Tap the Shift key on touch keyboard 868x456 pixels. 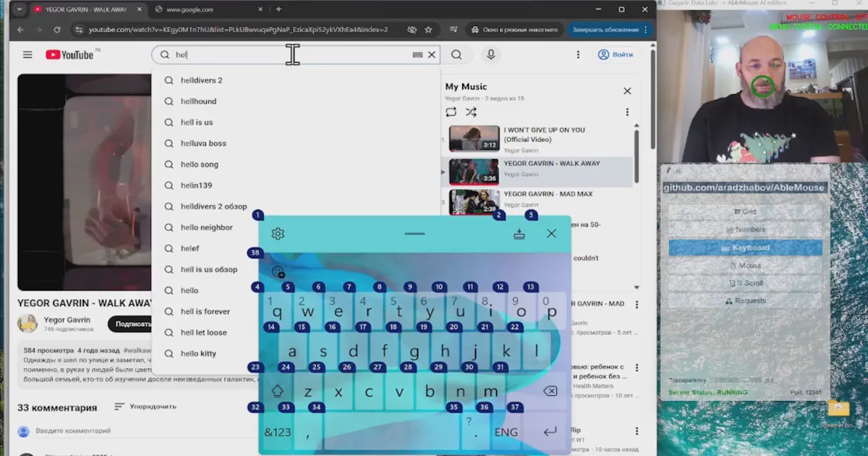tap(277, 392)
